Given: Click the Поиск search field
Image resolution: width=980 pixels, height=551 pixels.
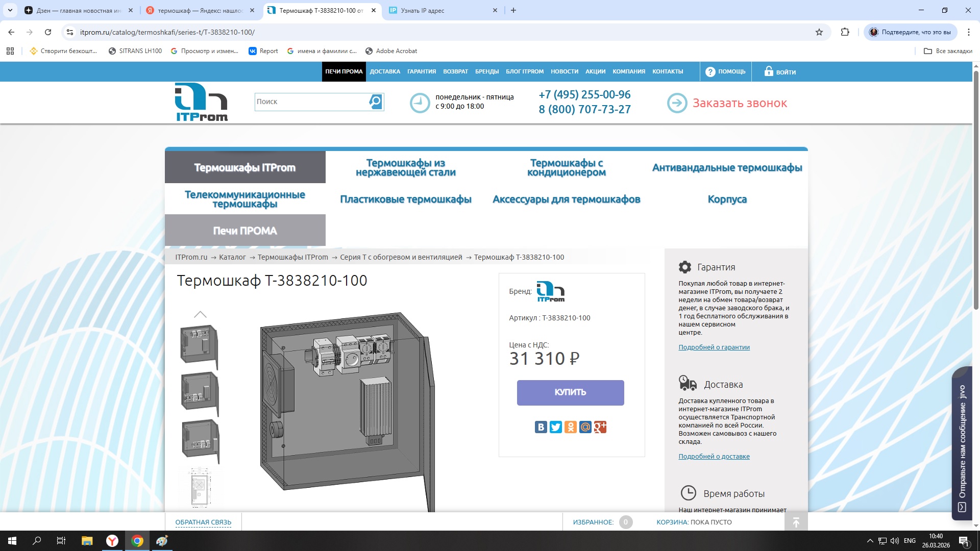Looking at the screenshot, I should point(311,102).
